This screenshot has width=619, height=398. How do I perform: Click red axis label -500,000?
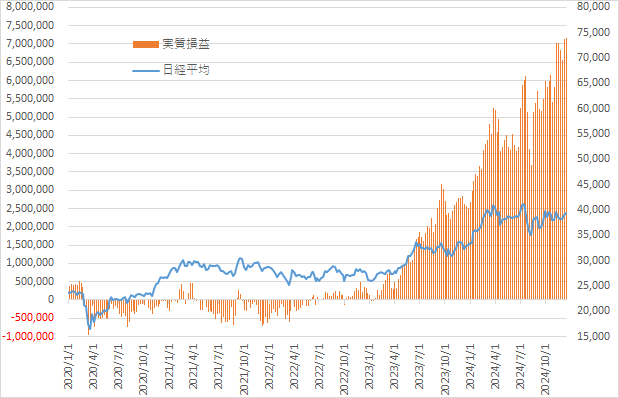tap(33, 318)
